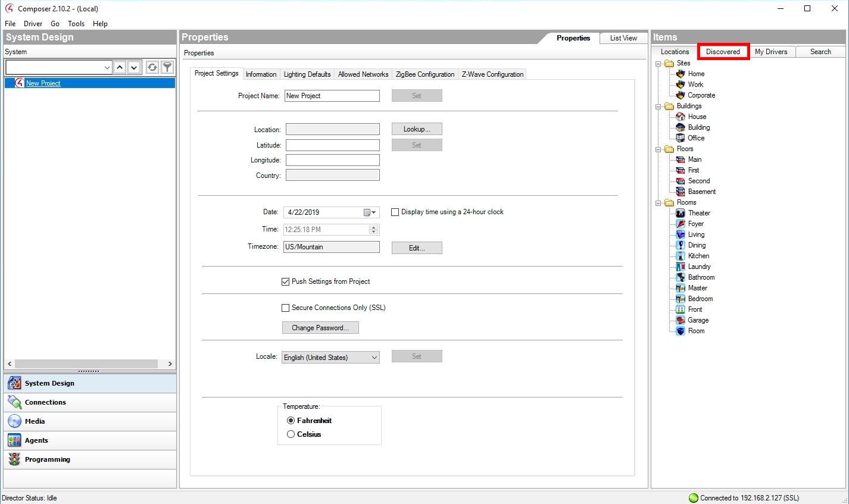Click the up arrow navigation button
The image size is (849, 504).
pos(120,67)
